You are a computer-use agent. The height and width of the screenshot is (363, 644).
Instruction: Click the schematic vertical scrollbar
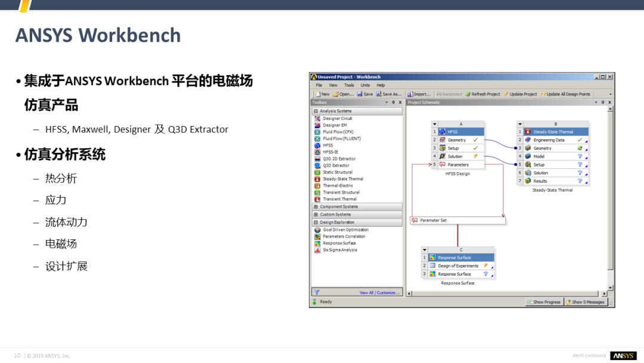pyautogui.click(x=611, y=191)
